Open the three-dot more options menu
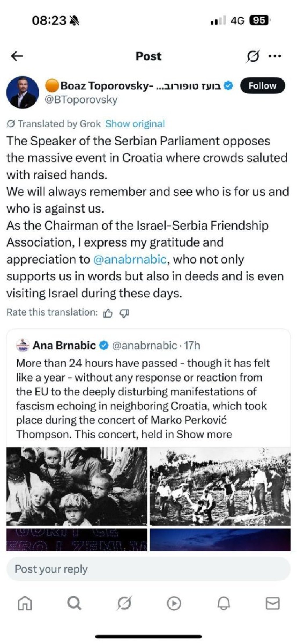The width and height of the screenshot is (297, 644). pos(275,56)
